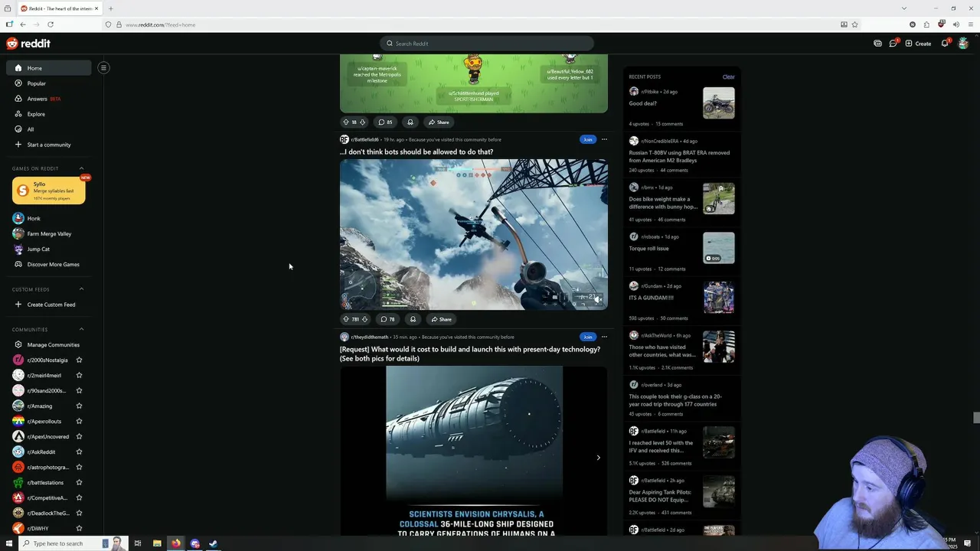Click the award icon on Battlefield6 post

(x=413, y=319)
